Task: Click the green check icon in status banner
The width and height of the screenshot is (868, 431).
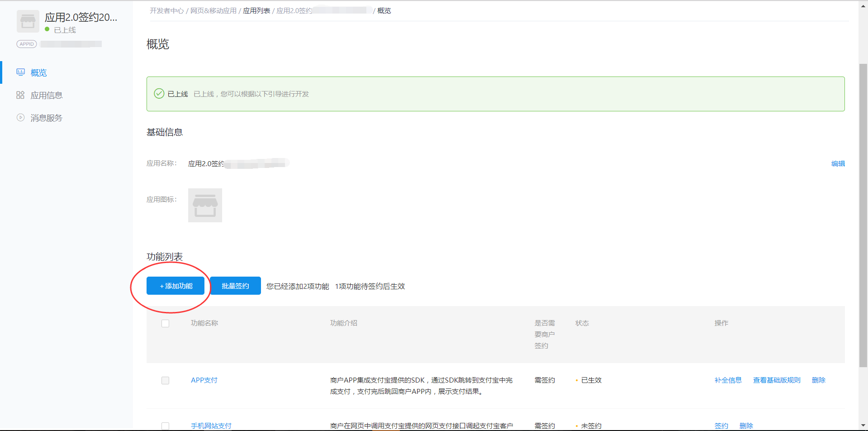Action: [159, 94]
